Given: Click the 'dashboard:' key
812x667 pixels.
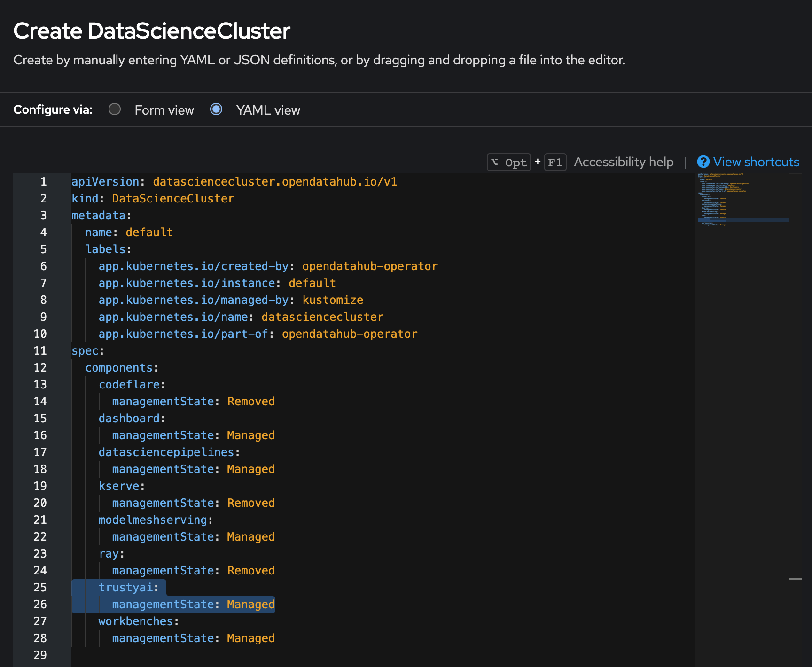Looking at the screenshot, I should coord(132,419).
